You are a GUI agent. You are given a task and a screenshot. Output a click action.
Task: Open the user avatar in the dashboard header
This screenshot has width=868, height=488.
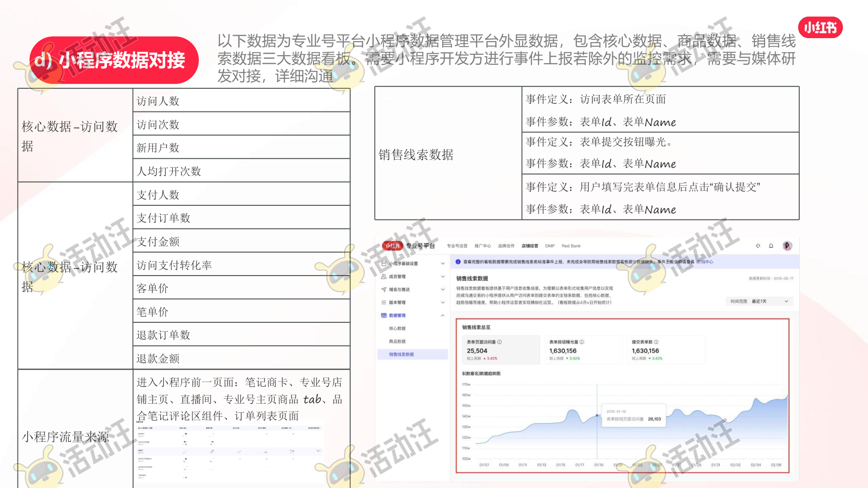tap(787, 246)
